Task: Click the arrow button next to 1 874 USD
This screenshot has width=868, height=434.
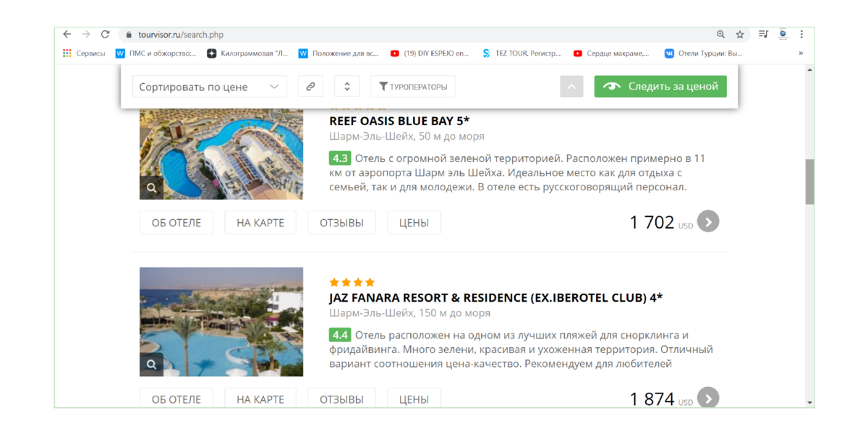Action: click(708, 398)
